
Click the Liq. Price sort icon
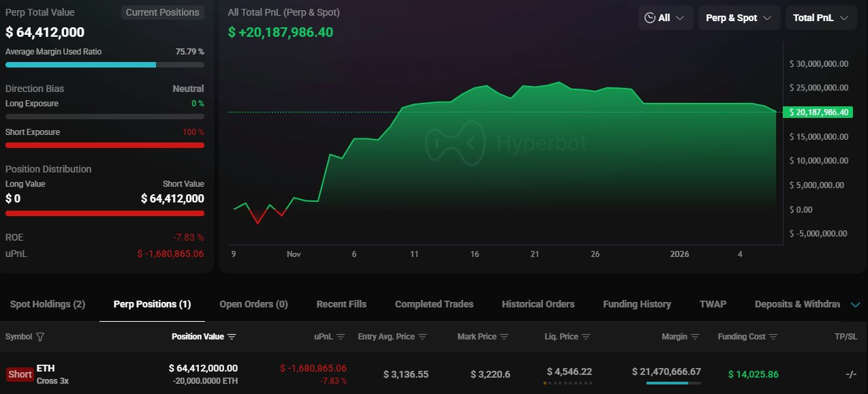(x=586, y=337)
